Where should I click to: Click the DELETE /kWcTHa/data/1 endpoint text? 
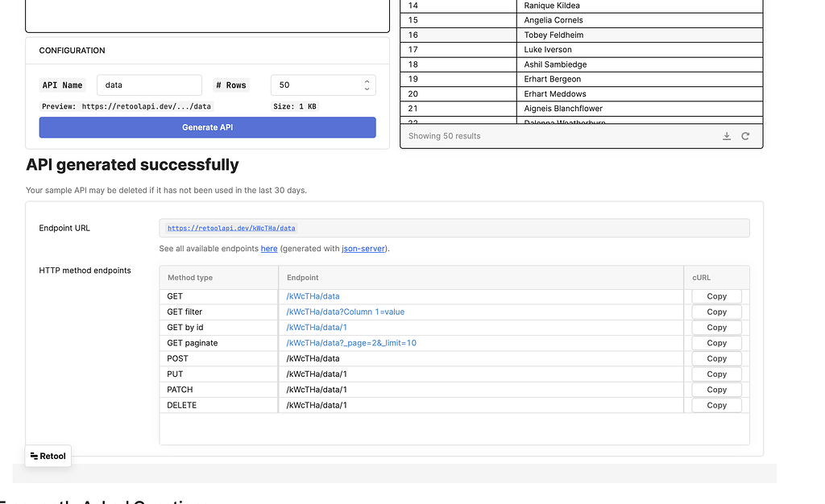point(317,405)
